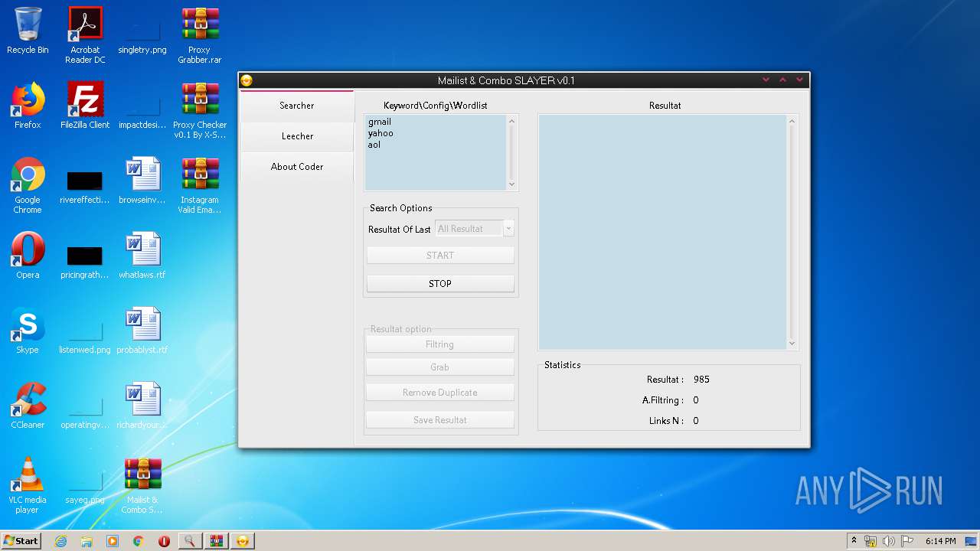980x551 pixels.
Task: Launch Firefox from the desktop
Action: point(28,106)
